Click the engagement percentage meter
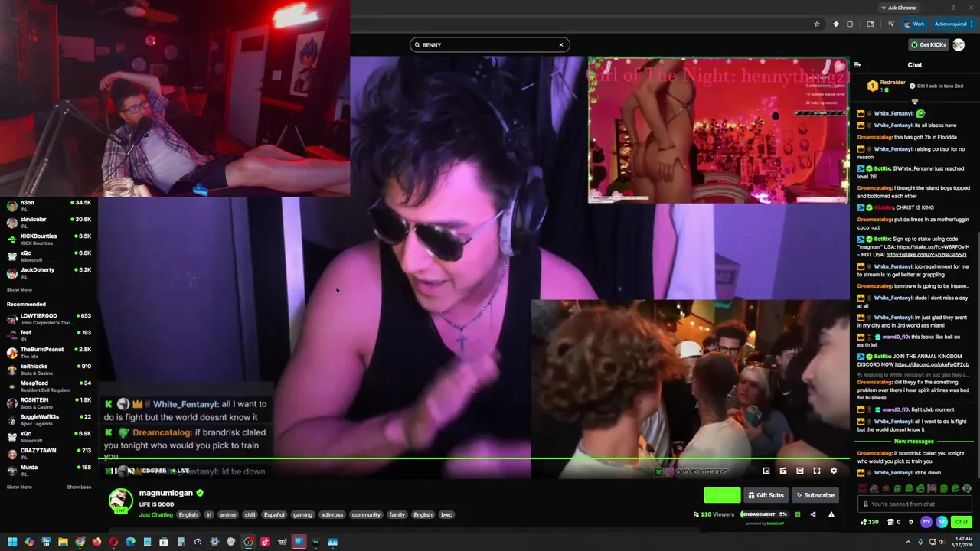This screenshot has width=980, height=551. 764,514
